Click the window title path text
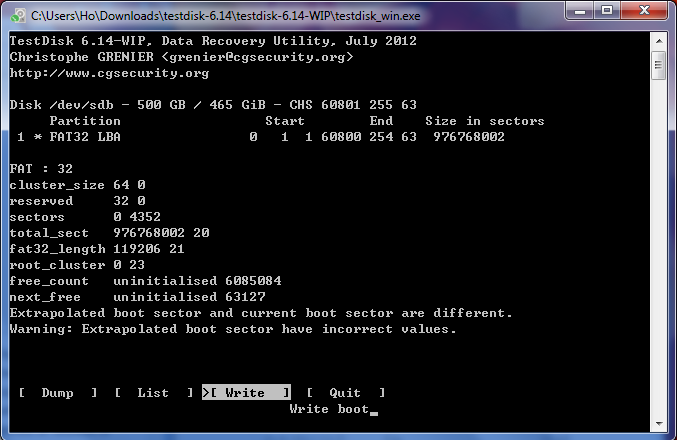This screenshot has width=677, height=440. pyautogui.click(x=225, y=16)
